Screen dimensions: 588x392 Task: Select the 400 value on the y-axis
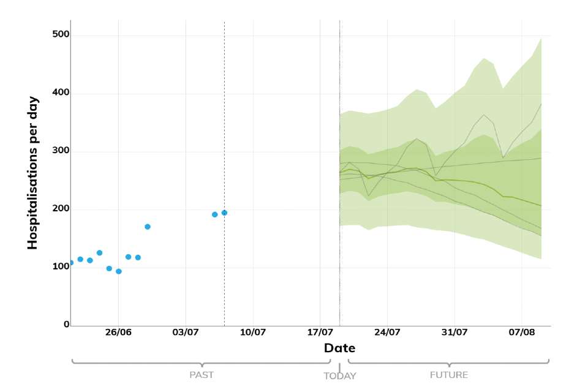60,92
